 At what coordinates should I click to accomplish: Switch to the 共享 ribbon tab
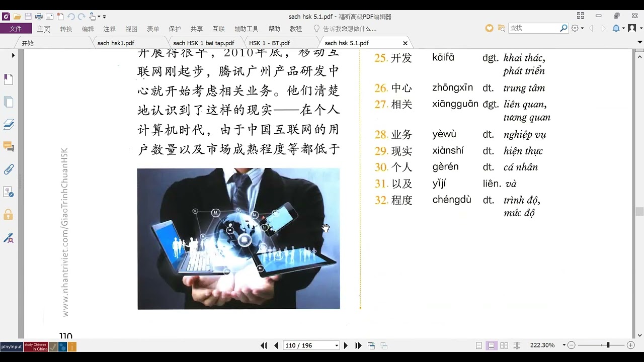[197, 29]
